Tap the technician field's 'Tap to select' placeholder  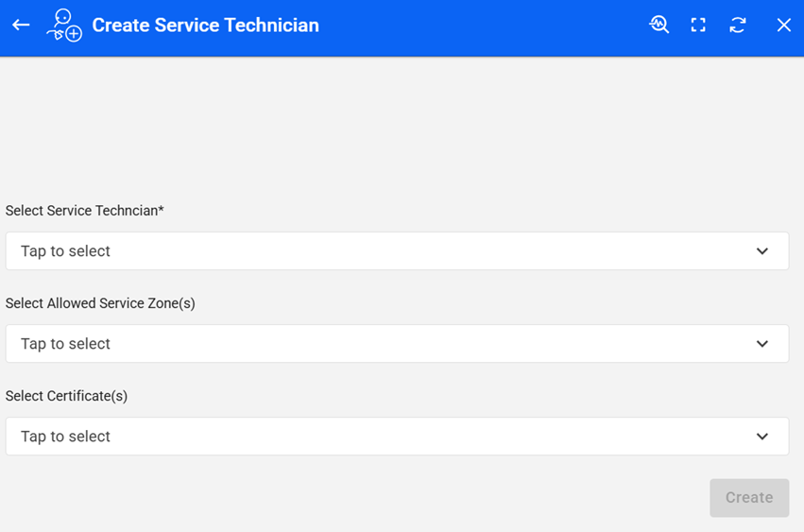pos(65,251)
